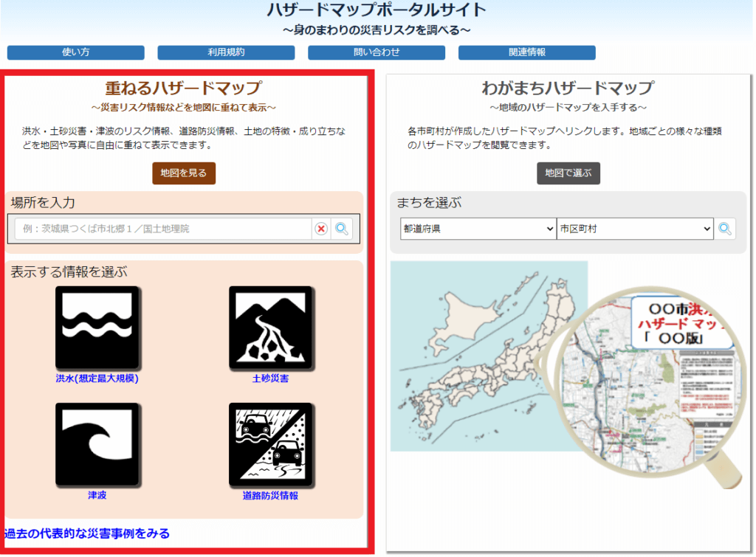Clear the address input with red X icon
Screen dimensions: 756x557
pyautogui.click(x=321, y=229)
